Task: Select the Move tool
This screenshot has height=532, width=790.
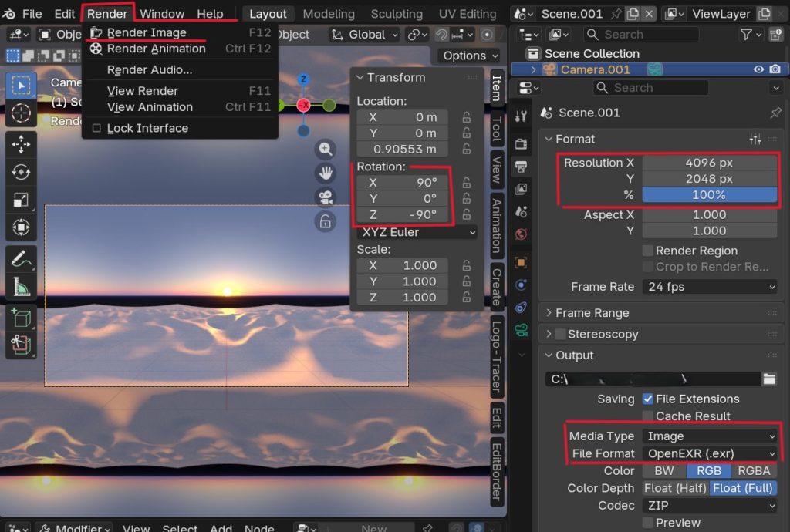Action: click(21, 143)
